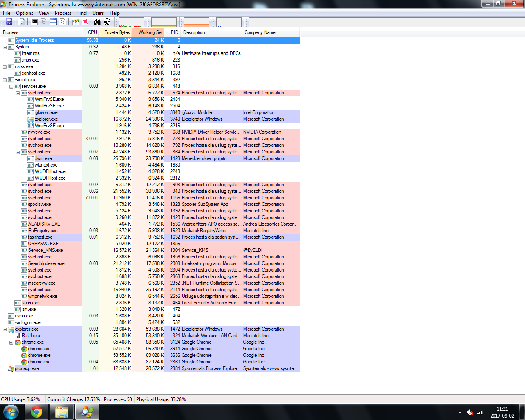
Task: Open the View menu
Action: [x=44, y=13]
